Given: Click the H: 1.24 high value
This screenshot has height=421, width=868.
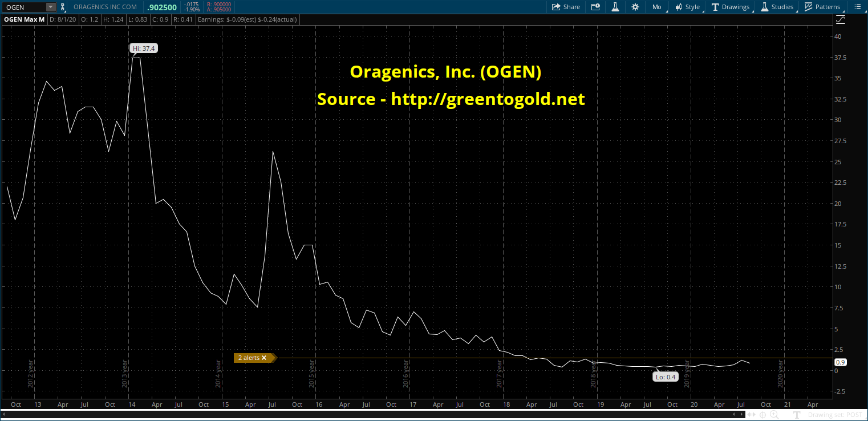Looking at the screenshot, I should [113, 19].
